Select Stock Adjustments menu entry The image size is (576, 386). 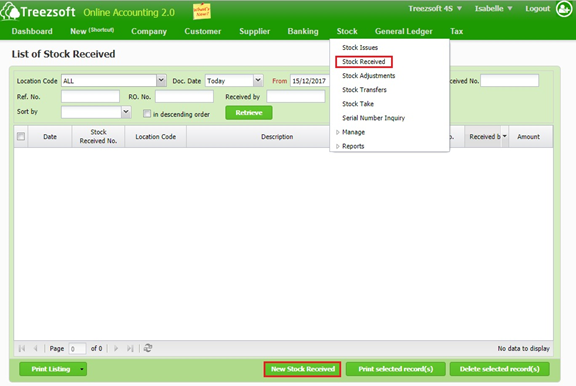[x=368, y=76]
